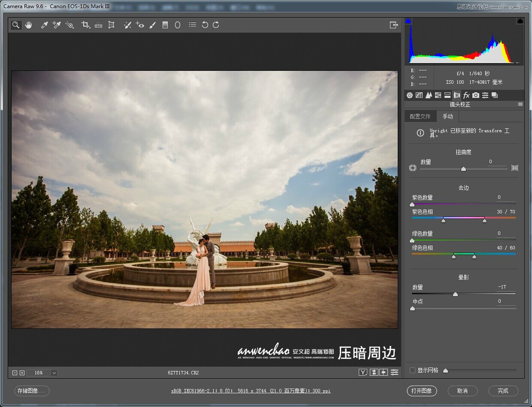Click the 取消 button
The height and width of the screenshot is (407, 532).
pos(462,391)
